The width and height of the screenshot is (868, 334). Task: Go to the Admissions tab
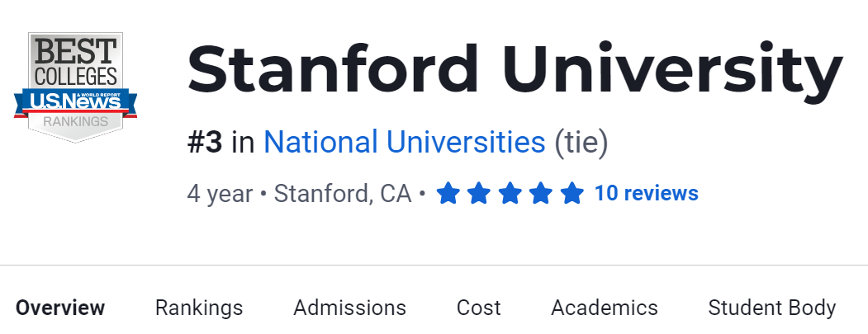click(349, 308)
